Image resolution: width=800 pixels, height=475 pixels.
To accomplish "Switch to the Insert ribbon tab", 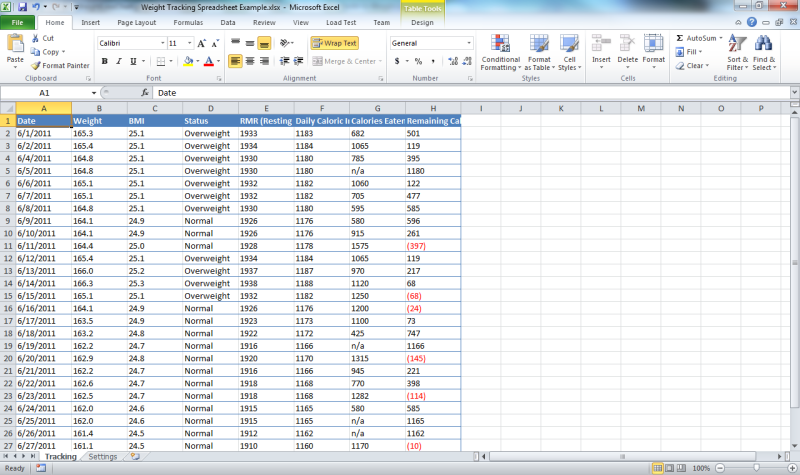I will coord(90,22).
